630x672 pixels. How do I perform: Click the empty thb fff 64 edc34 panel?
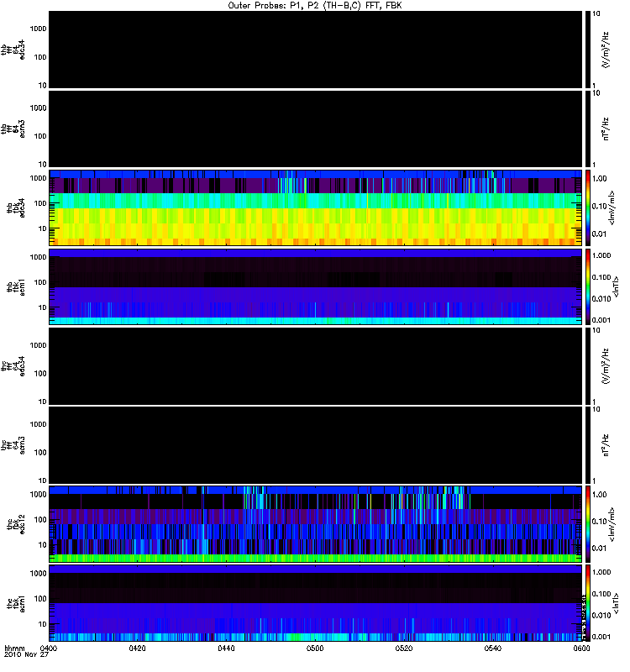pyautogui.click(x=316, y=50)
